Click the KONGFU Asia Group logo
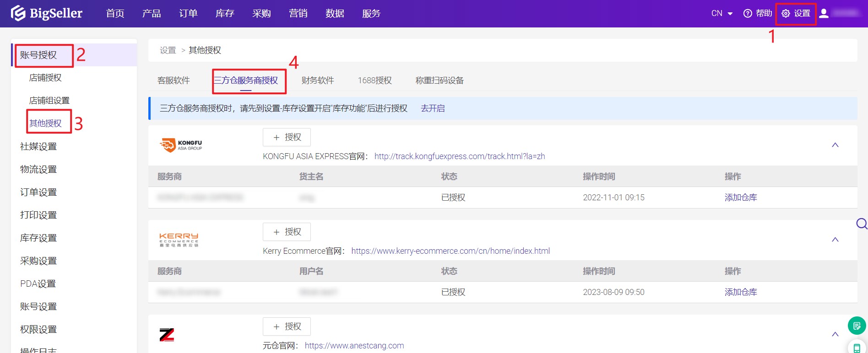This screenshot has height=353, width=868. pos(181,145)
